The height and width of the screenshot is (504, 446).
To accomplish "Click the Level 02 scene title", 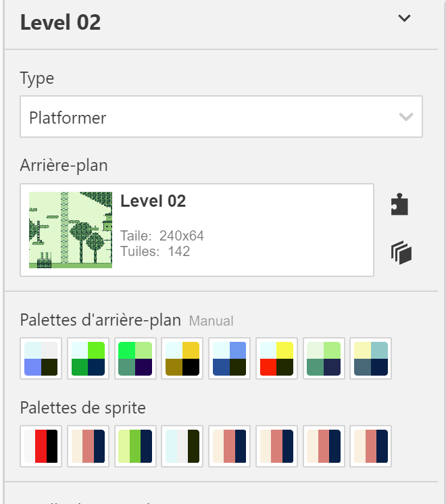I will point(60,22).
